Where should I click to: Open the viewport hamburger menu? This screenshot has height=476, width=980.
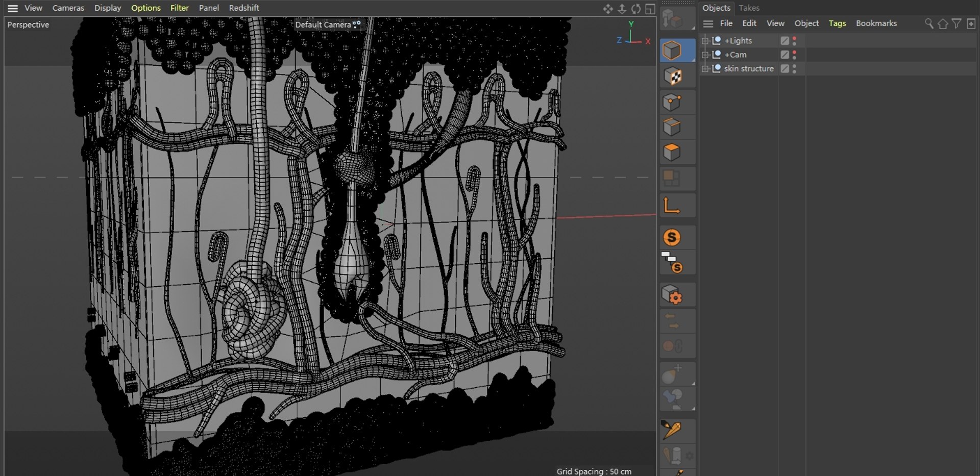tap(13, 8)
